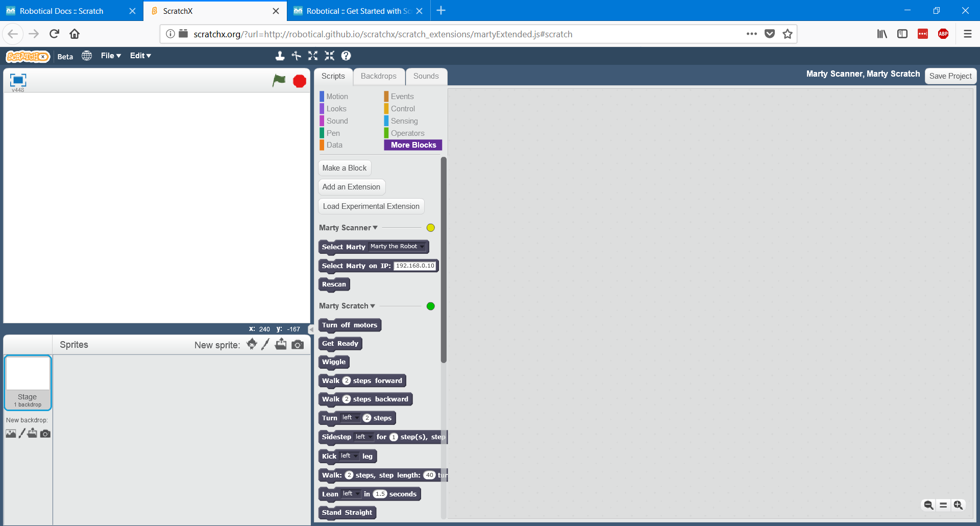Paint a new sprite
The height and width of the screenshot is (526, 980).
click(x=265, y=344)
